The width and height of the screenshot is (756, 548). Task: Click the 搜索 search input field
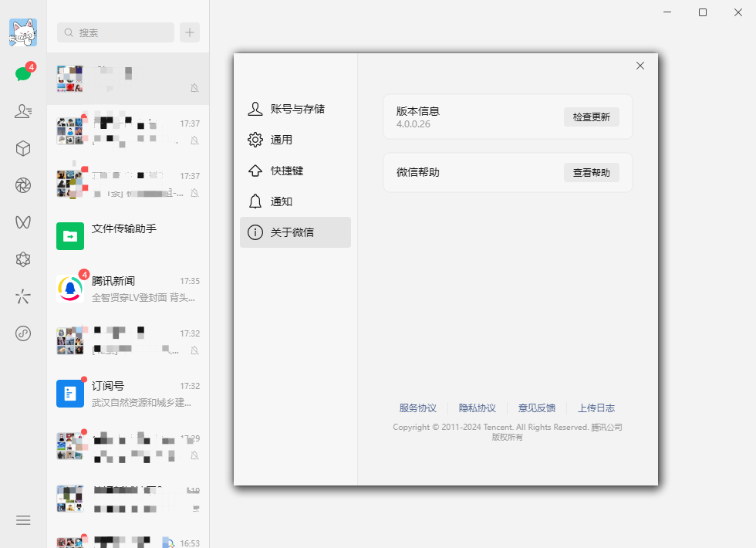(x=114, y=32)
